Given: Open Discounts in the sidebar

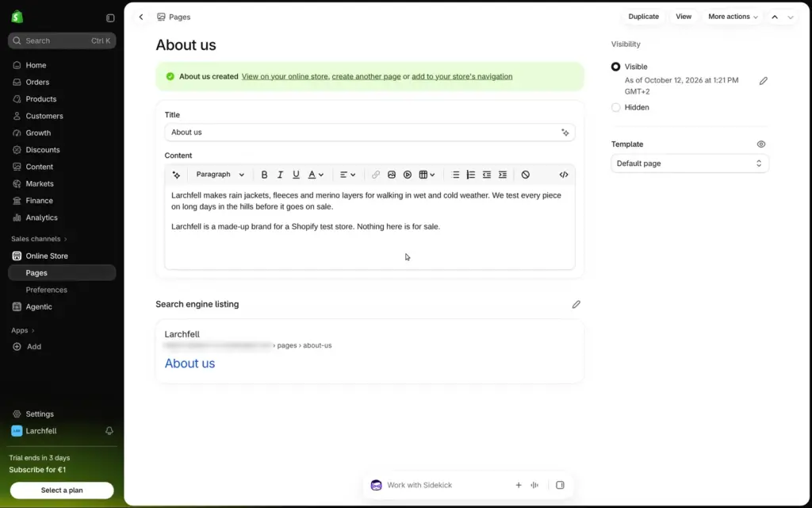Looking at the screenshot, I should (62, 150).
